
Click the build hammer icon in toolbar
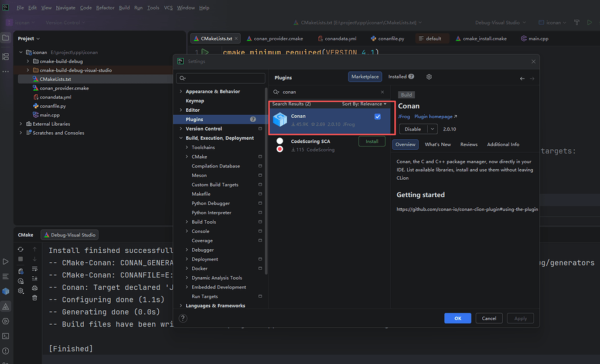click(577, 23)
